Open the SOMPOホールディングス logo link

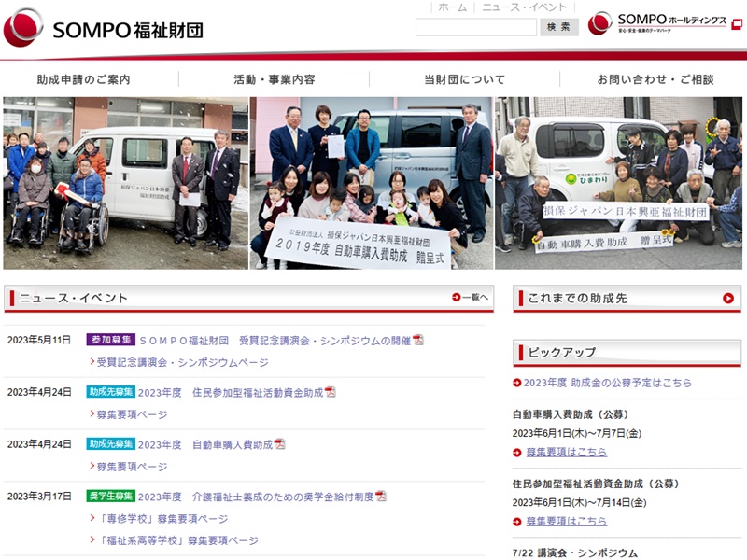pos(657,23)
